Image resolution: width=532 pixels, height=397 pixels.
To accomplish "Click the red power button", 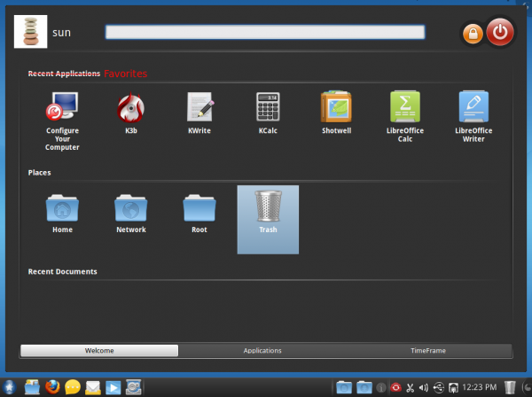I will [x=500, y=32].
